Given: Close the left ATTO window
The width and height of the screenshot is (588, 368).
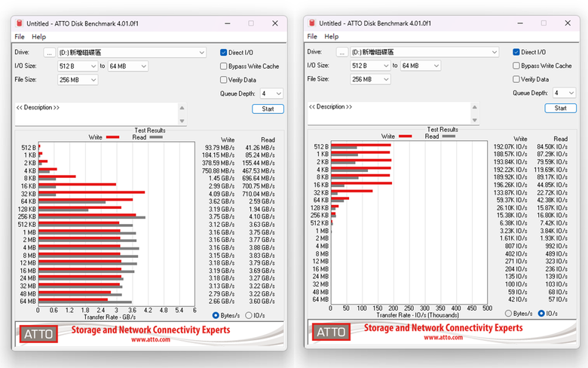Looking at the screenshot, I should (x=275, y=23).
